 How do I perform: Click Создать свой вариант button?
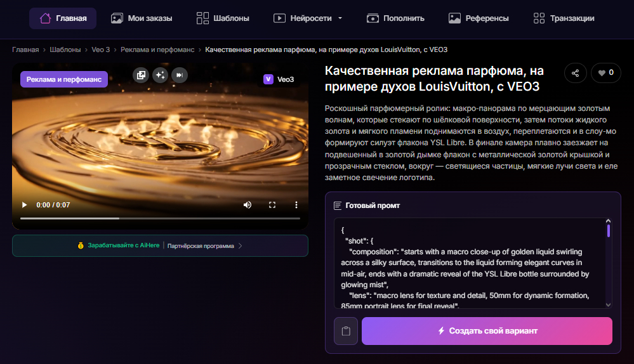click(487, 331)
